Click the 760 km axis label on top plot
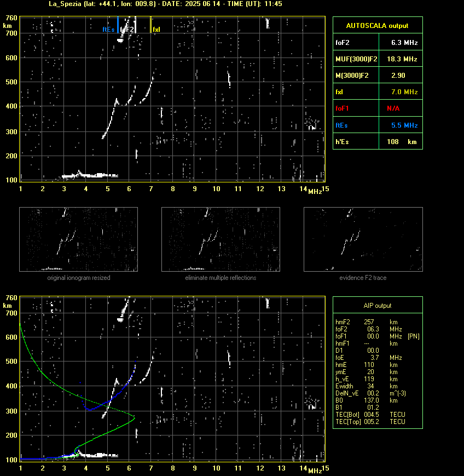 [12, 18]
